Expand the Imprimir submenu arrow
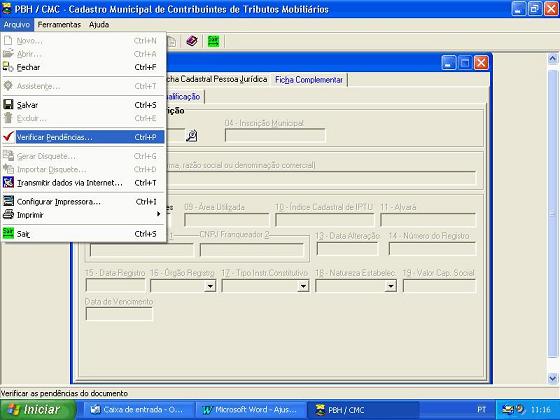The image size is (560, 420). point(159,214)
